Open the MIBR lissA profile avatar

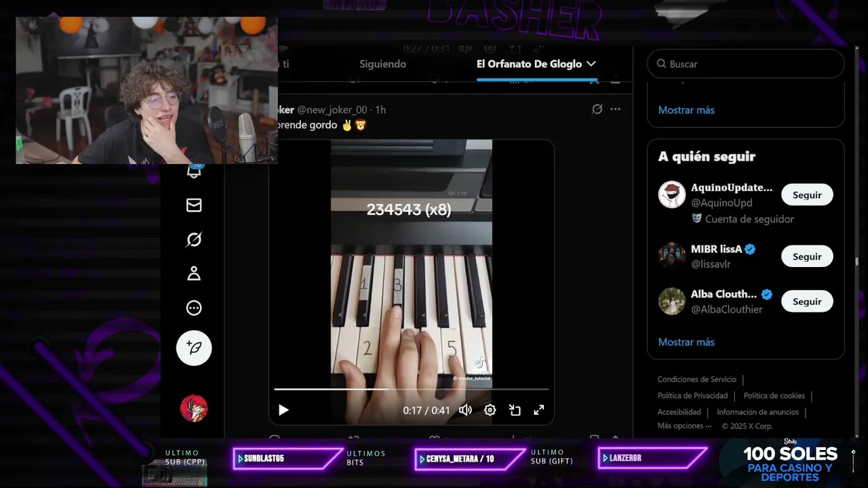[x=672, y=256]
